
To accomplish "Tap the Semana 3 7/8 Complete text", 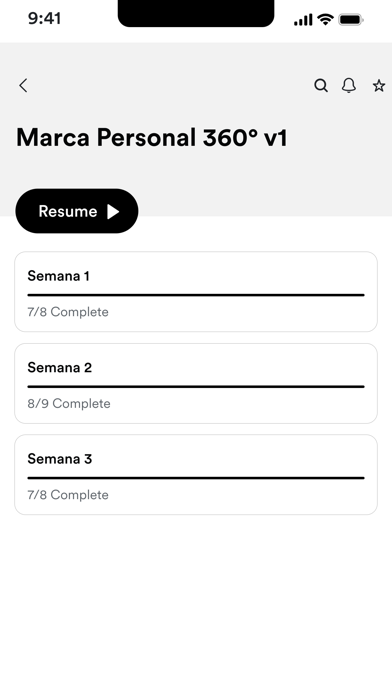I will pyautogui.click(x=68, y=495).
